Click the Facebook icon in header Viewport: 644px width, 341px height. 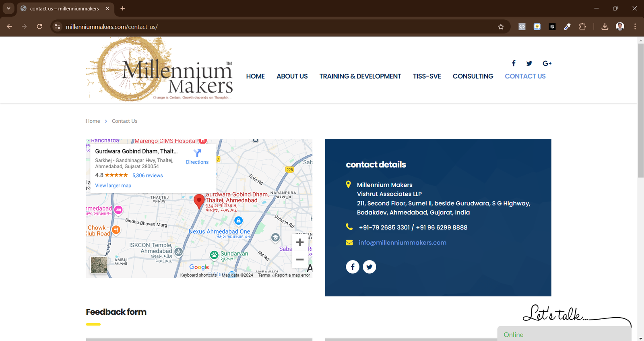click(x=514, y=63)
